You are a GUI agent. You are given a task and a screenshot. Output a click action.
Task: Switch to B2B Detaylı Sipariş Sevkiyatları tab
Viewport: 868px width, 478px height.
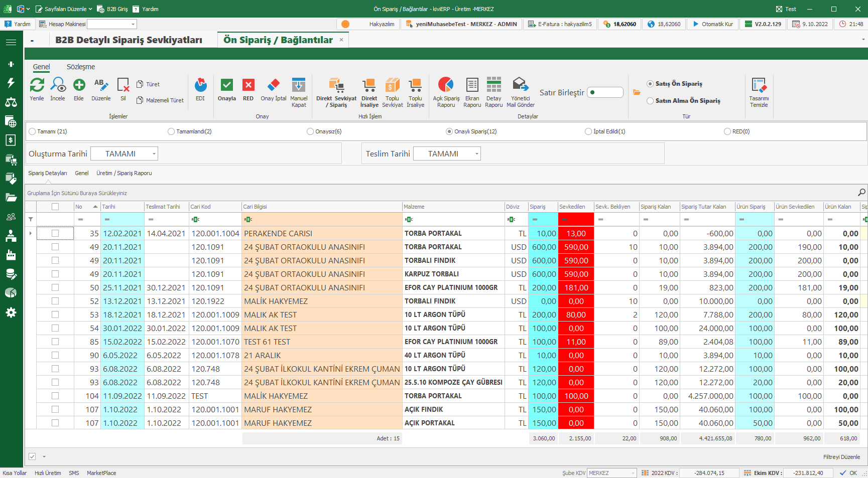pyautogui.click(x=129, y=40)
